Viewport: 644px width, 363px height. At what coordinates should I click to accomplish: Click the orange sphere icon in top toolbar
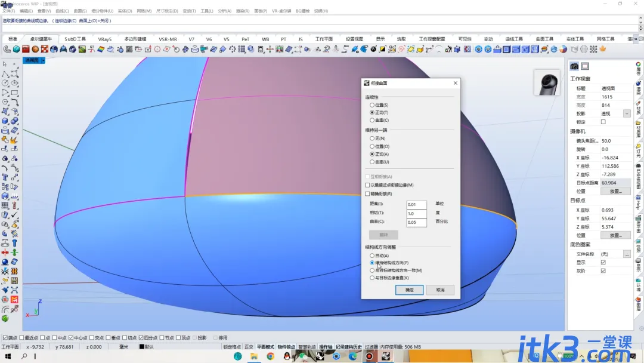point(35,50)
